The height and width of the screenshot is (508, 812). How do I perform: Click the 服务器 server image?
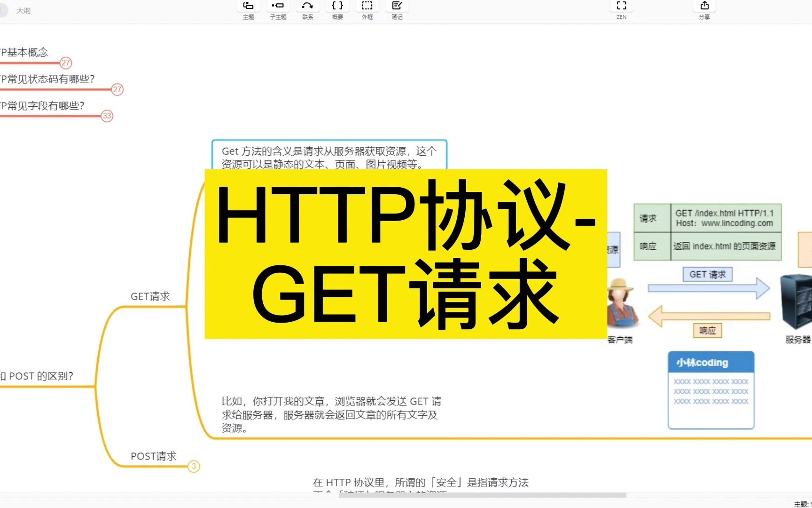pos(796,301)
